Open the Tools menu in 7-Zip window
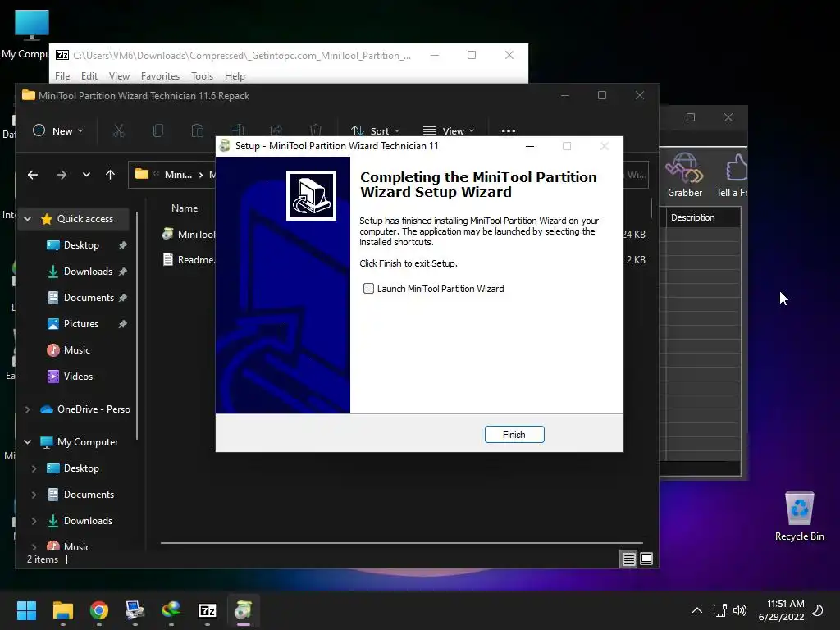840x630 pixels. click(202, 76)
